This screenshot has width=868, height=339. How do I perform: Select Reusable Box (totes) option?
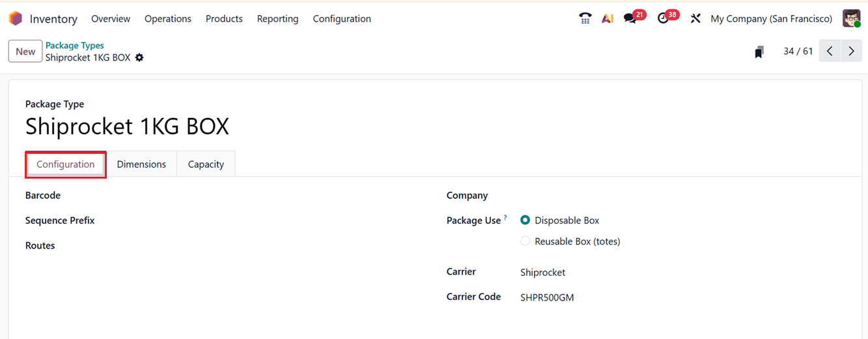pos(525,241)
